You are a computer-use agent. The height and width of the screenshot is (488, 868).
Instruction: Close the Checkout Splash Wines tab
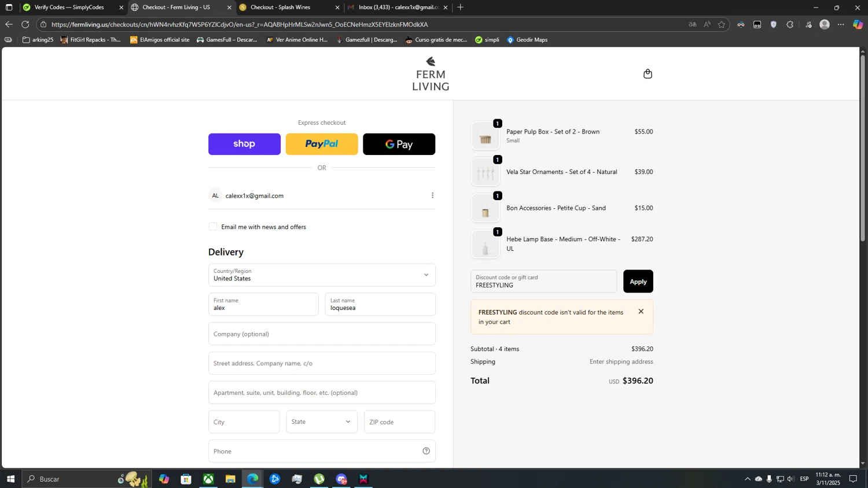[x=337, y=8]
